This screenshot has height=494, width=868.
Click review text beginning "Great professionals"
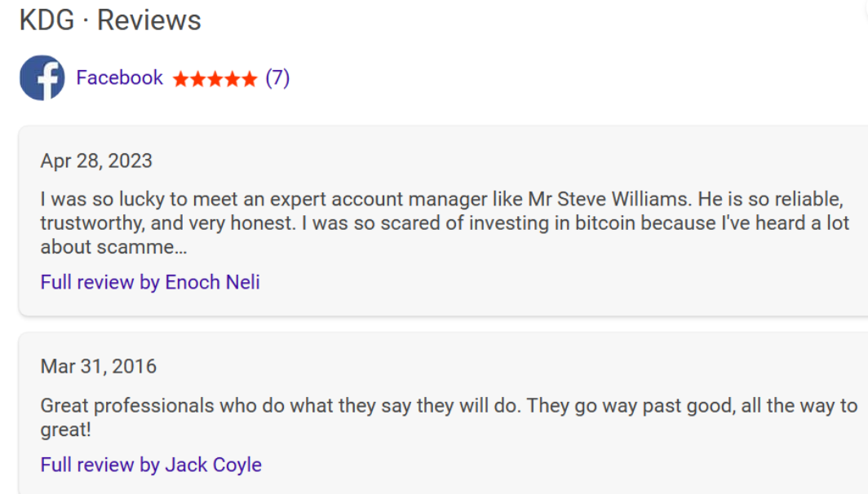(449, 417)
